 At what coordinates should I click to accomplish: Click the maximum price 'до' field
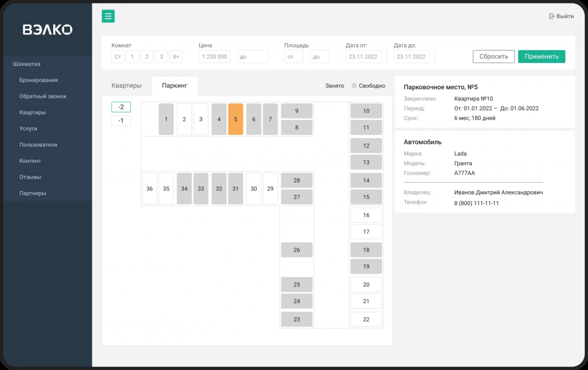(x=252, y=57)
